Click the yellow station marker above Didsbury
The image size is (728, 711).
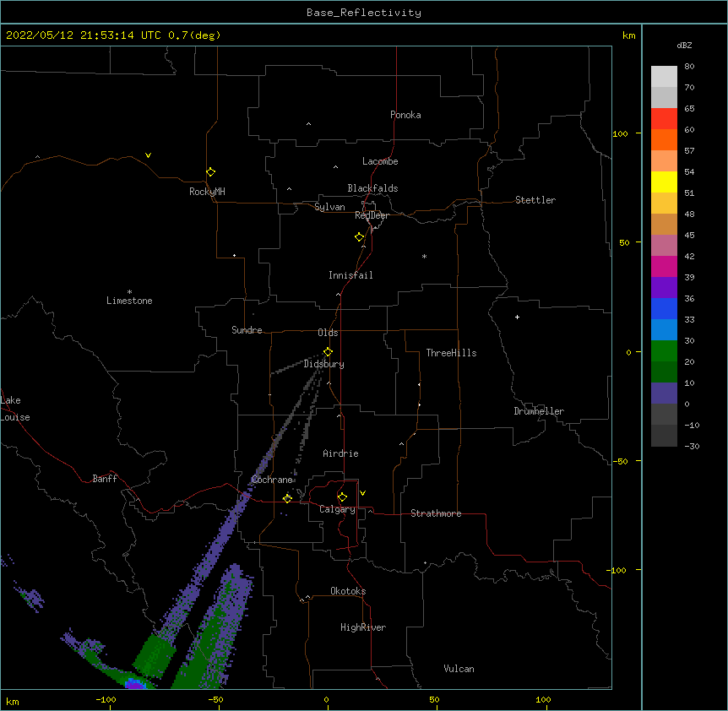click(x=328, y=352)
